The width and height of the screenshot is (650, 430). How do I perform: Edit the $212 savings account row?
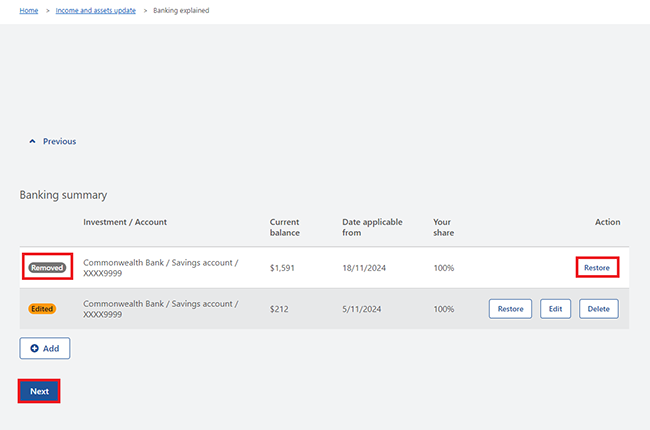pyautogui.click(x=555, y=309)
